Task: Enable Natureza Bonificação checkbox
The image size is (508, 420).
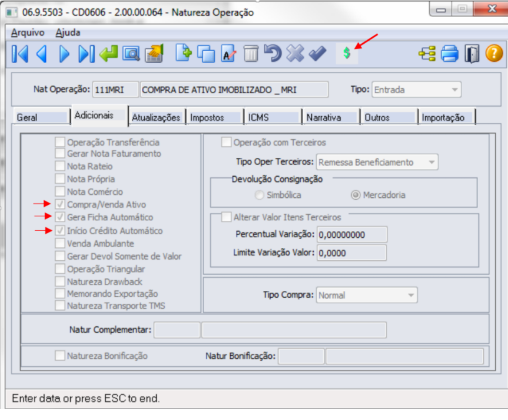Action: 60,355
